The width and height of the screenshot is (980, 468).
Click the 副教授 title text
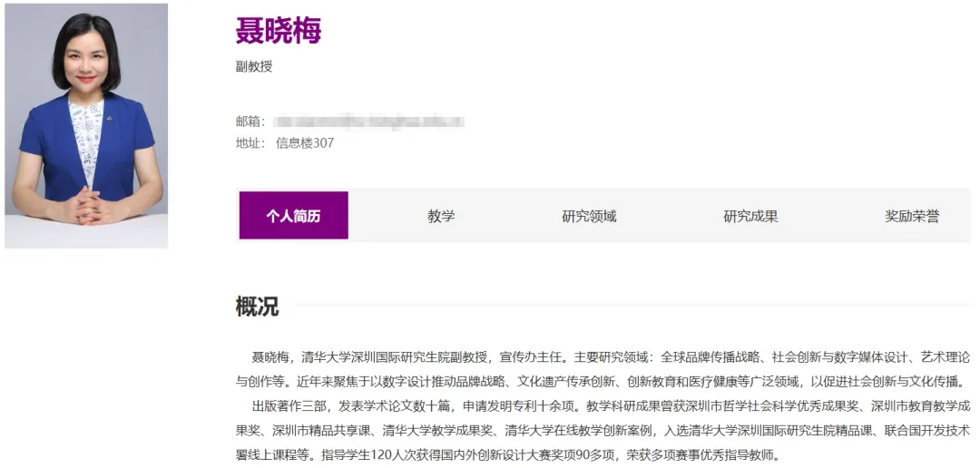[x=254, y=67]
